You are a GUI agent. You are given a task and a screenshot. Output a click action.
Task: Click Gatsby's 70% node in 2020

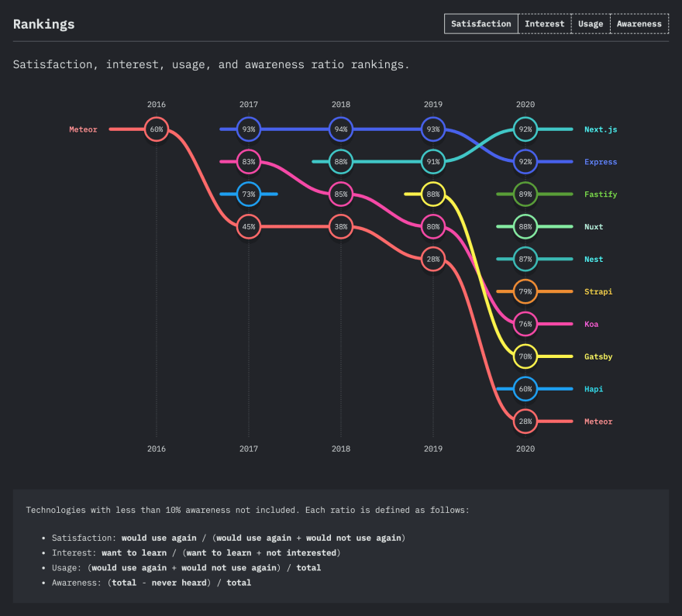525,356
